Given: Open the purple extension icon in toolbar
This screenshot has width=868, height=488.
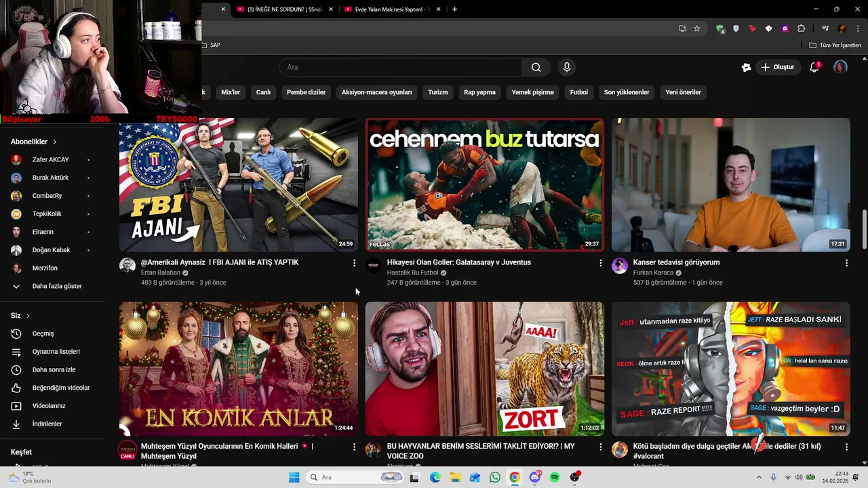Looking at the screenshot, I should click(x=785, y=28).
